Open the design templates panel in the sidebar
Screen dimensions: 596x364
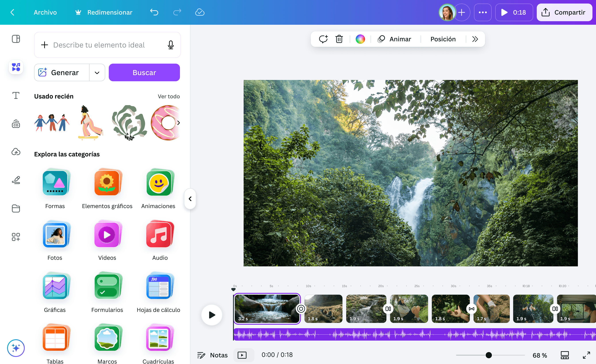(16, 39)
